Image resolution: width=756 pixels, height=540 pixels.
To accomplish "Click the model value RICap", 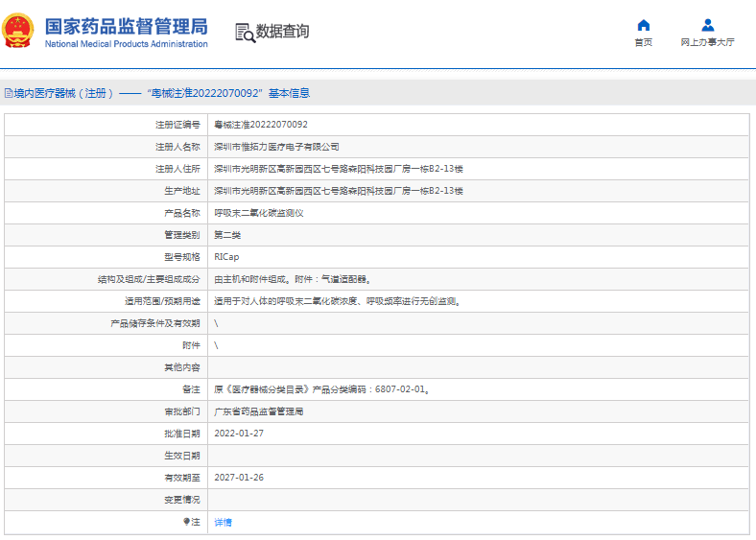I will (x=226, y=257).
